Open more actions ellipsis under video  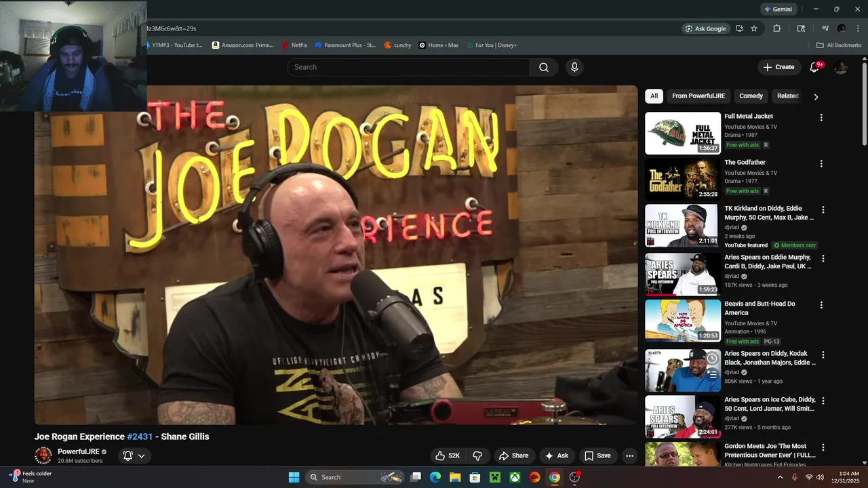[x=629, y=455]
